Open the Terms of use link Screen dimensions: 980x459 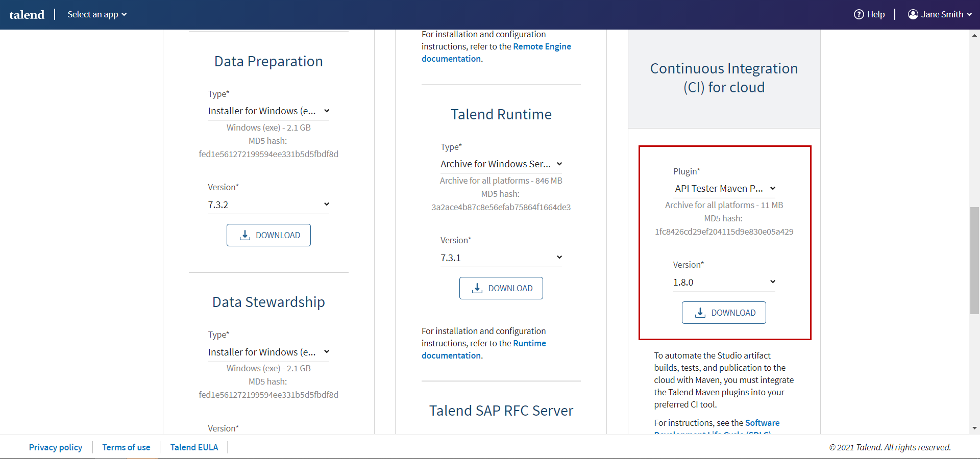coord(126,447)
